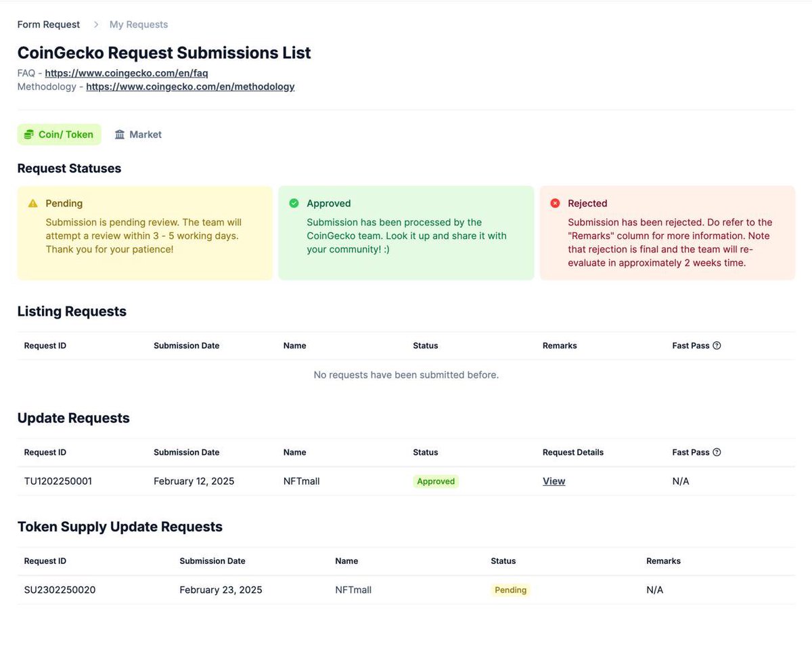Select request ID SU2302250020
The image size is (812, 645).
(x=60, y=590)
